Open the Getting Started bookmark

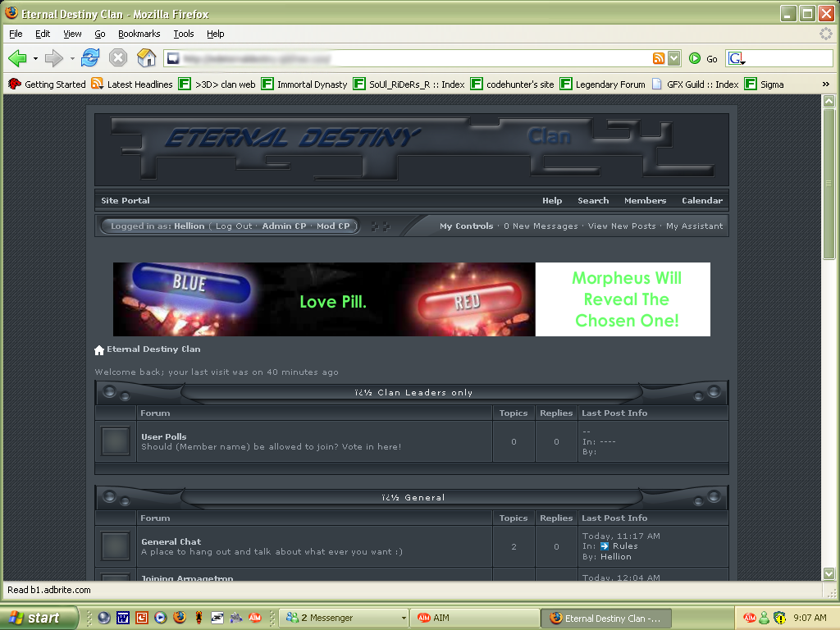47,84
